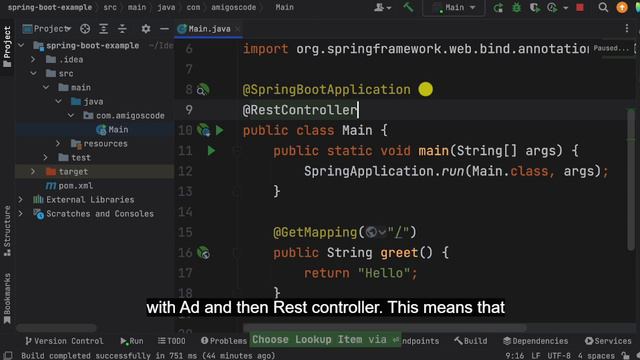
Task: Click the green Debug bug icon
Action: click(516, 8)
